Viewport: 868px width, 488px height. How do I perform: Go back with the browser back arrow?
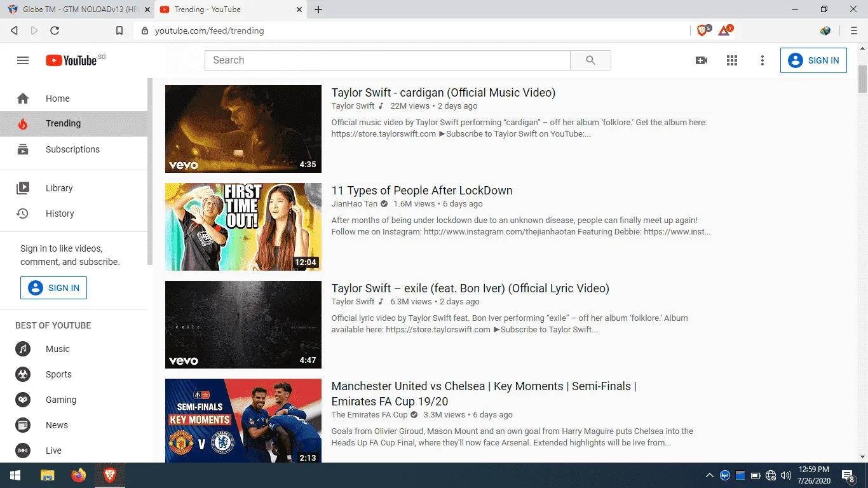pos(14,30)
